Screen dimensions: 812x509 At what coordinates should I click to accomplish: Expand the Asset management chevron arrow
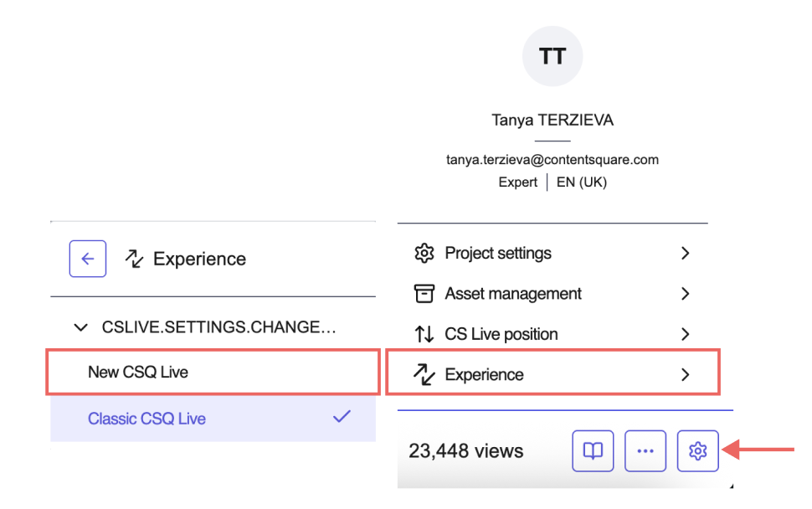(x=685, y=294)
